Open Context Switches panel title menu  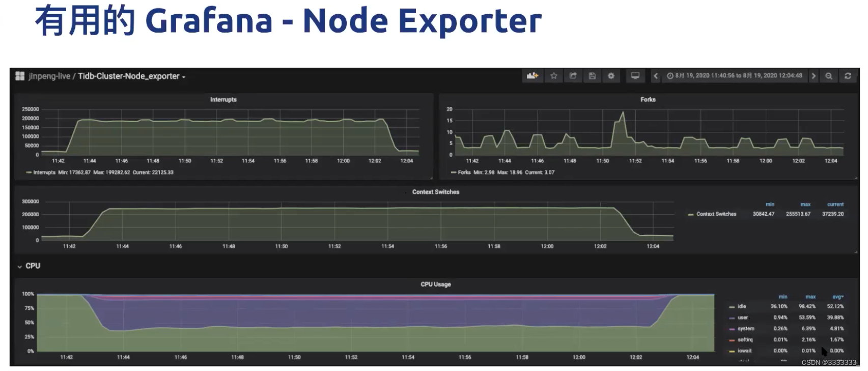point(436,192)
